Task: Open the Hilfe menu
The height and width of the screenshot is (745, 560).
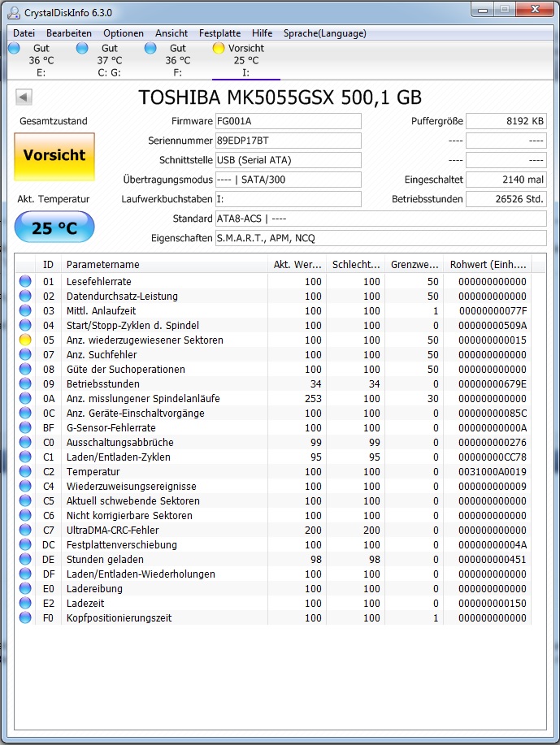Action: pos(262,33)
